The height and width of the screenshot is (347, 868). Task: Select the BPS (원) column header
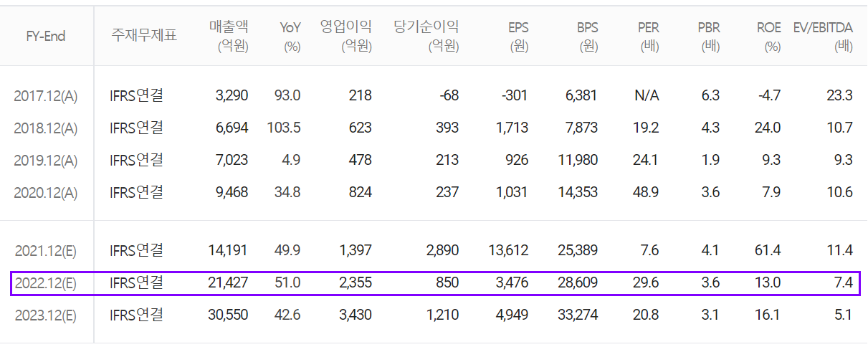click(x=587, y=37)
